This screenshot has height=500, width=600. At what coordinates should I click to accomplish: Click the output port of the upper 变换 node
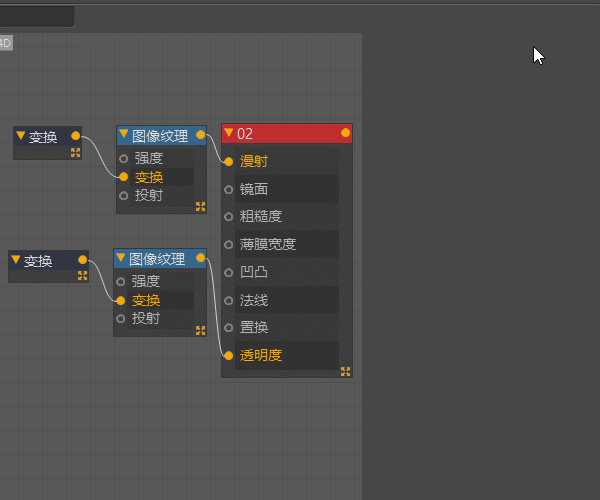tap(75, 135)
